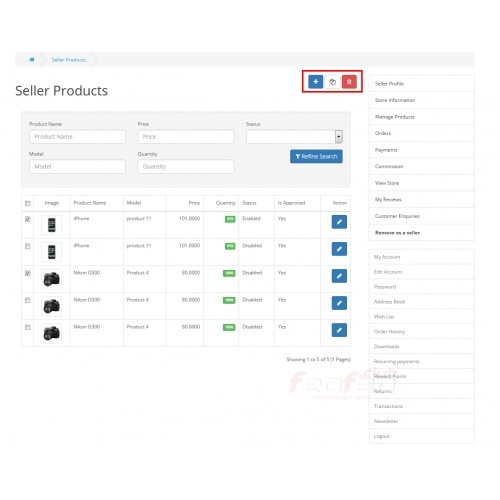Toggle the select-all checkbox in table header

[28, 203]
